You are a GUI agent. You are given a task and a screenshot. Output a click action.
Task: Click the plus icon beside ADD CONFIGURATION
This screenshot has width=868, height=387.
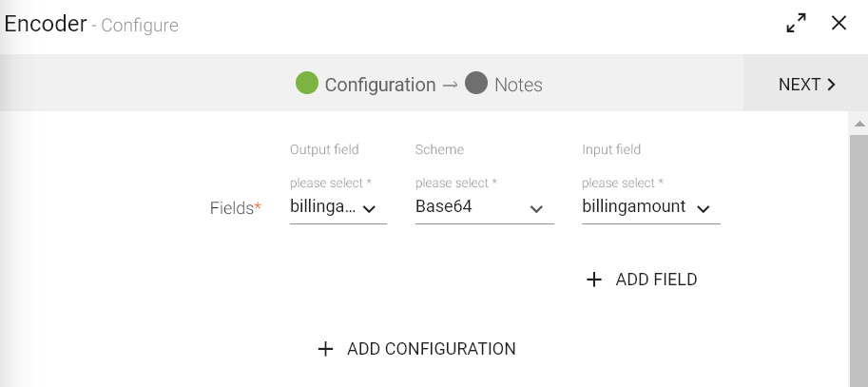click(325, 349)
